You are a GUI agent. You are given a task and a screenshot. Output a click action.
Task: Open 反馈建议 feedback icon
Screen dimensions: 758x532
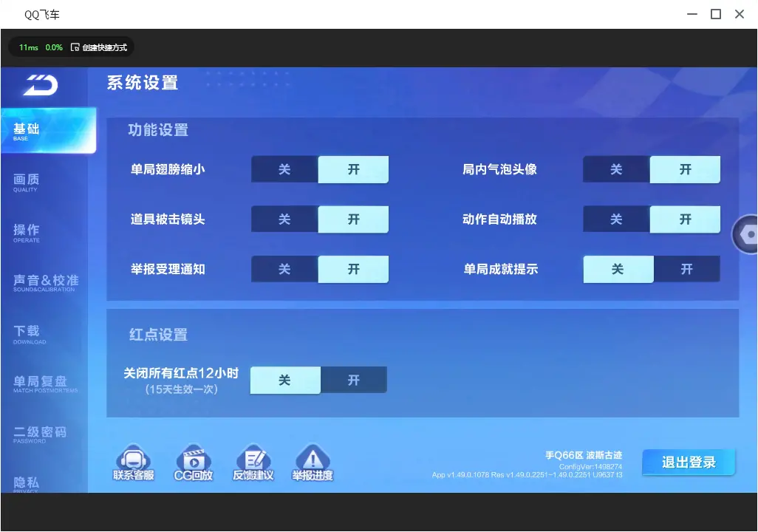tap(253, 463)
